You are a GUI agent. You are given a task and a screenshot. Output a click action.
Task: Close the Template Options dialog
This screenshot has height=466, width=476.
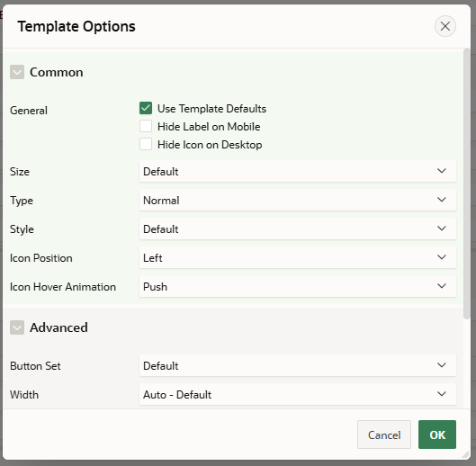click(445, 26)
